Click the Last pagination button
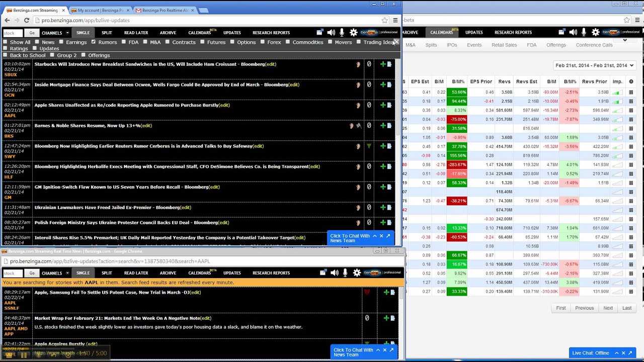644x362 pixels. (627, 308)
